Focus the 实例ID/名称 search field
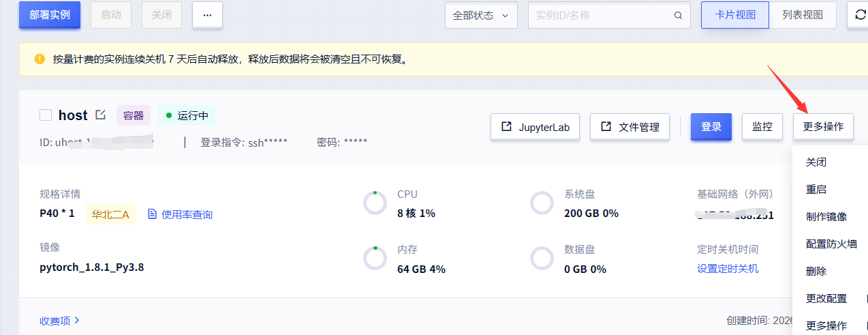Screen dimensions: 868x335 pyautogui.click(x=600, y=16)
